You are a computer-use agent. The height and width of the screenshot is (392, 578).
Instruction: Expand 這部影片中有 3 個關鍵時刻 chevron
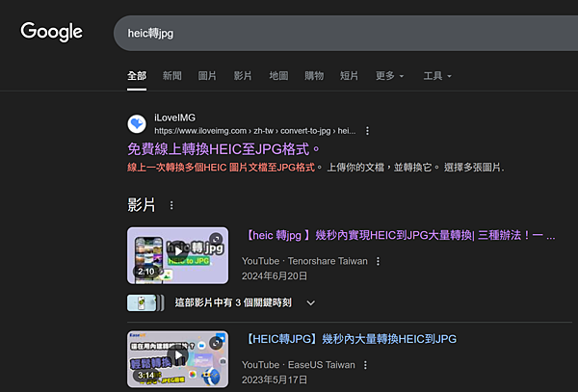coord(311,302)
